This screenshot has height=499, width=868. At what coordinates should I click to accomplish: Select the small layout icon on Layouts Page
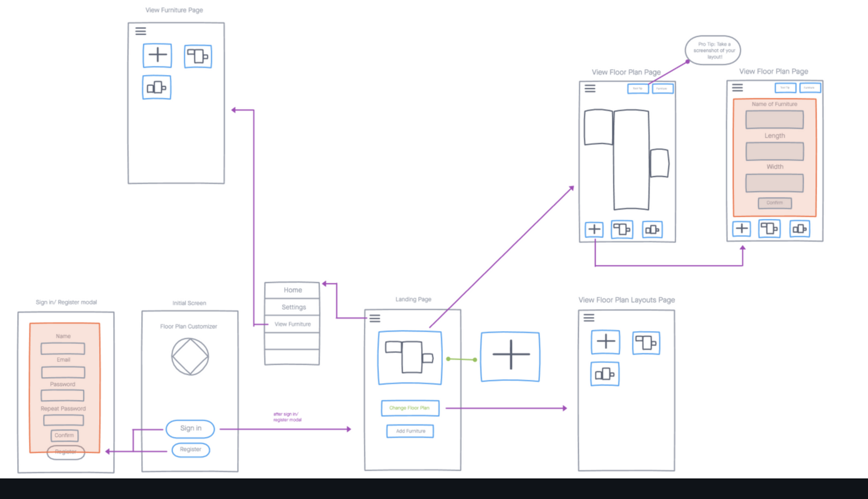pos(605,374)
